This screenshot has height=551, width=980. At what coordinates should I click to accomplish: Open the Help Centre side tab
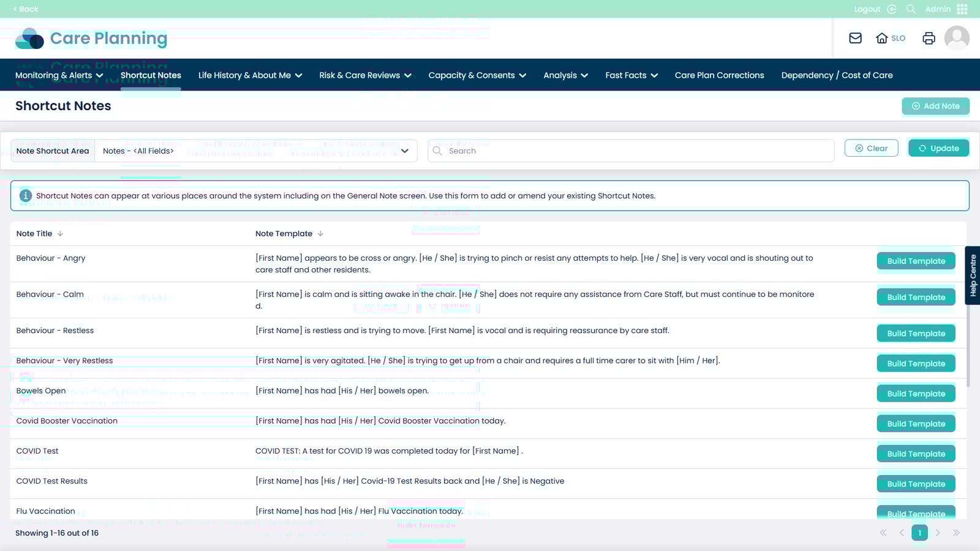(972, 275)
